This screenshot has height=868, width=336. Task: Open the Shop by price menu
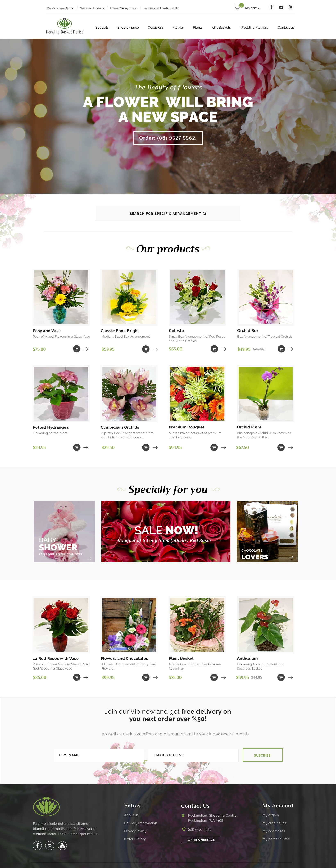pyautogui.click(x=128, y=28)
